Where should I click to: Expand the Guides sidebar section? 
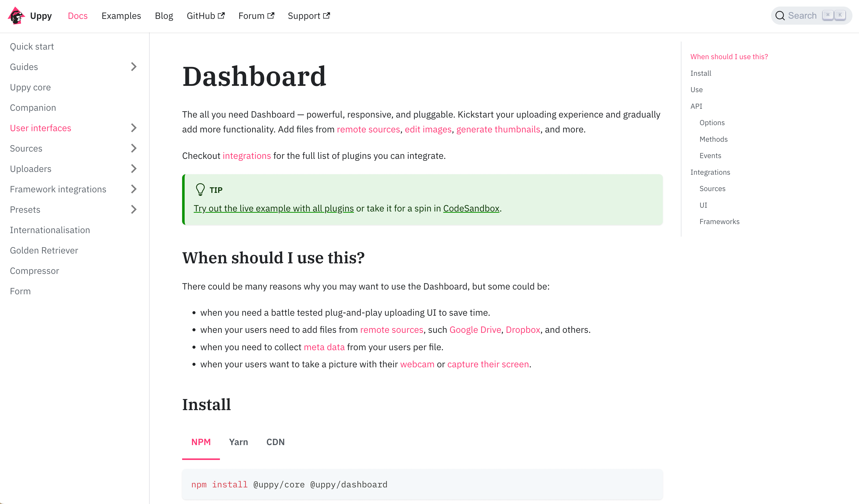(x=134, y=67)
